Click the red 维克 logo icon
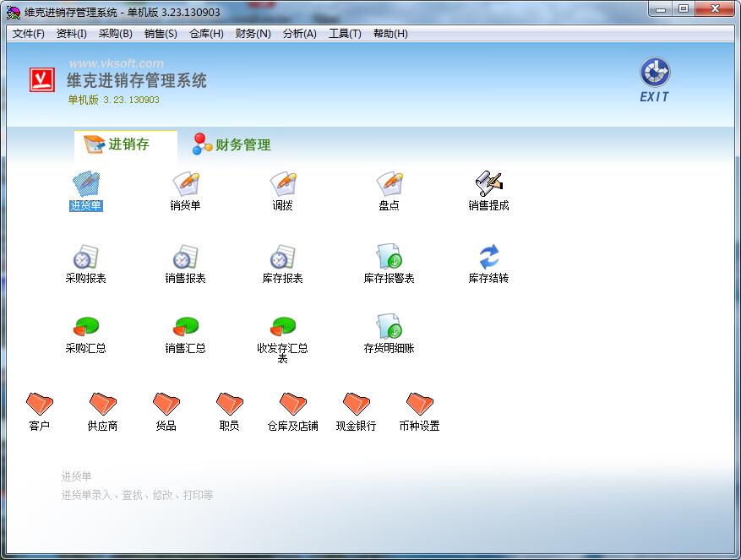 point(42,79)
